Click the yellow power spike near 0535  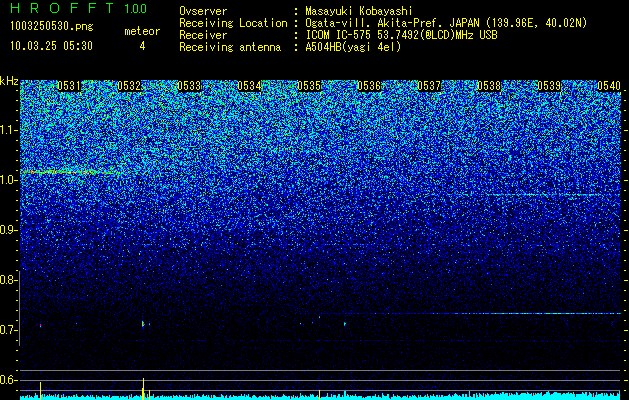[x=319, y=394]
